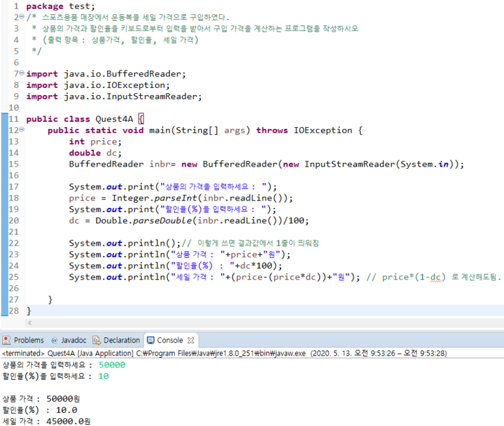Click the class name Quest4A in line 11

coord(114,119)
